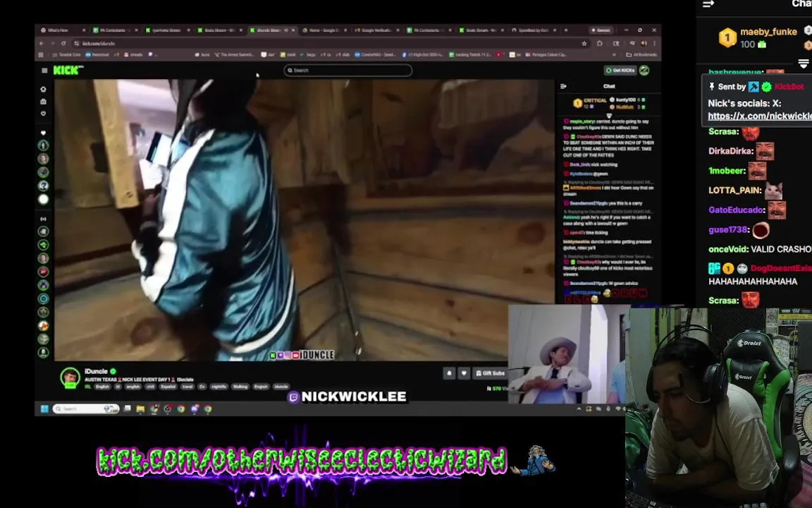The height and width of the screenshot is (508, 812).
Task: Click the Home icon in Kick sidebar
Action: click(44, 89)
